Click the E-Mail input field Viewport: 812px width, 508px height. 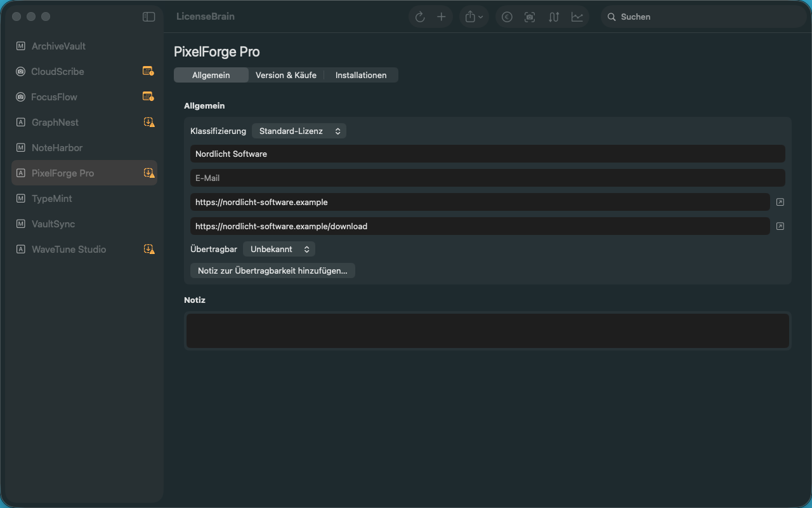(488, 178)
